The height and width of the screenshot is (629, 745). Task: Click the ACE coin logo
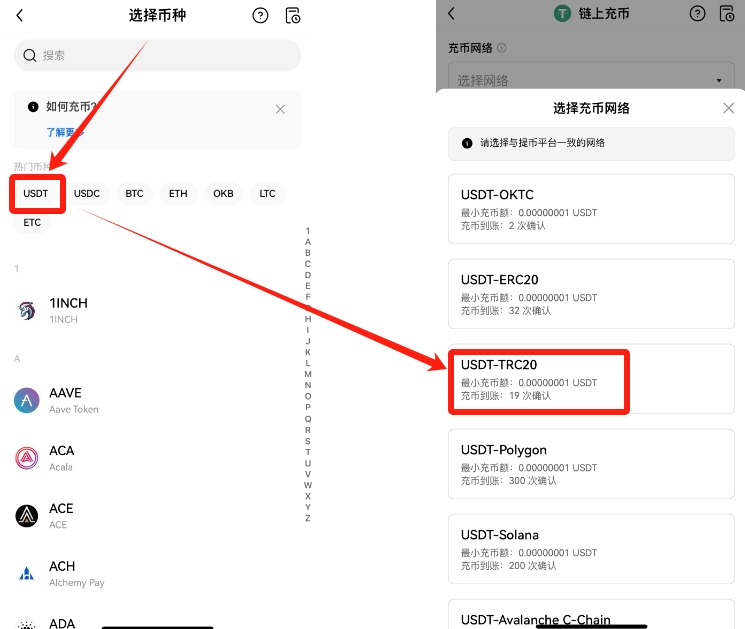point(27,516)
